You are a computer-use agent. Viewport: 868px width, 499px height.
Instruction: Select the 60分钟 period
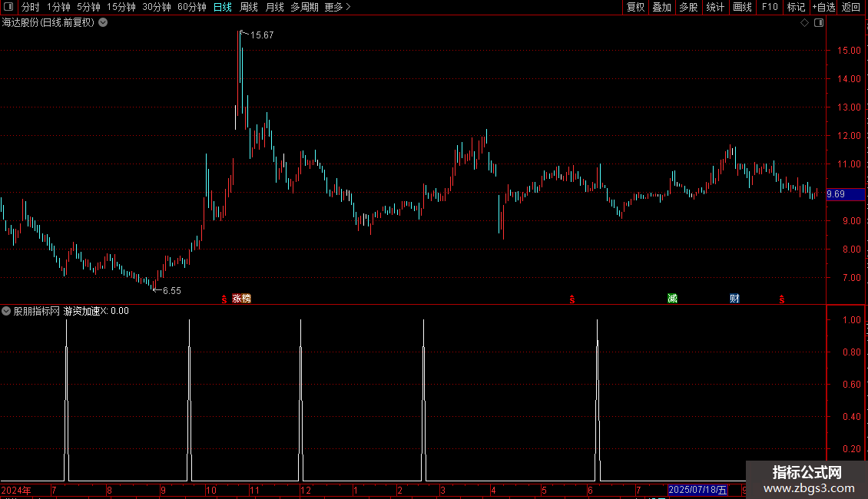(x=192, y=7)
